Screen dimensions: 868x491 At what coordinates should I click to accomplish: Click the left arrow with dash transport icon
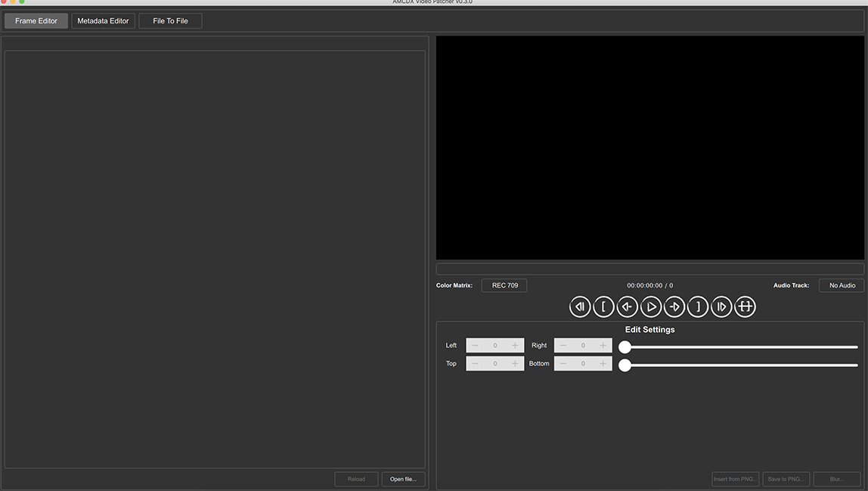pyautogui.click(x=628, y=306)
